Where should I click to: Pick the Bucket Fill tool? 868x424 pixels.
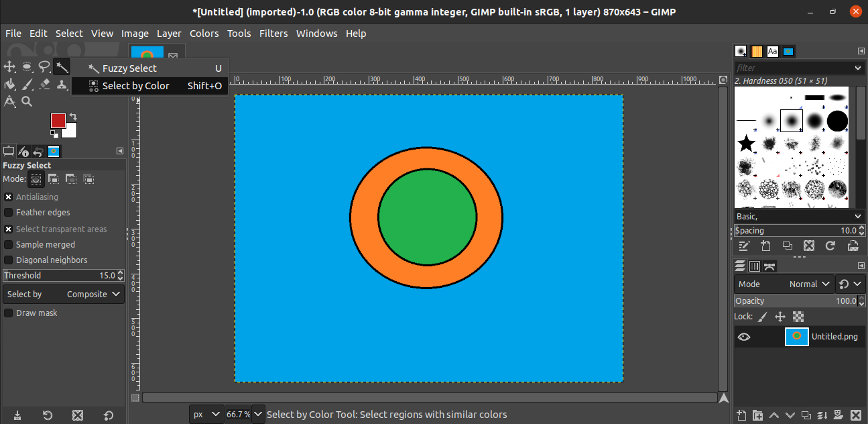9,84
